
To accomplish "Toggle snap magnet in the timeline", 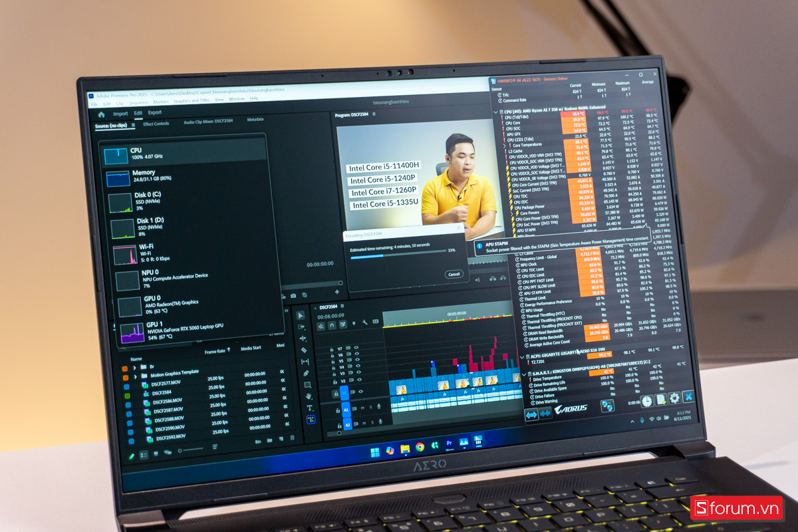I will (332, 326).
